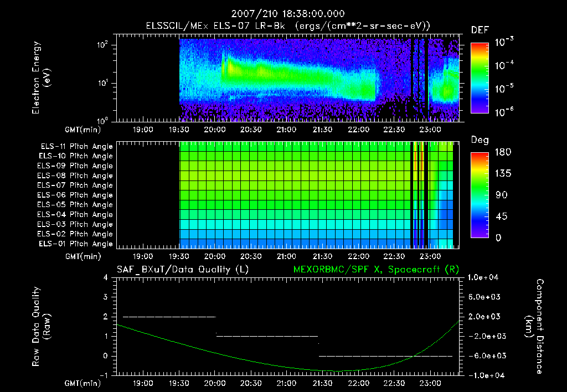Click the data quality dashed line at level 2
The height and width of the screenshot is (392, 567).
169,317
